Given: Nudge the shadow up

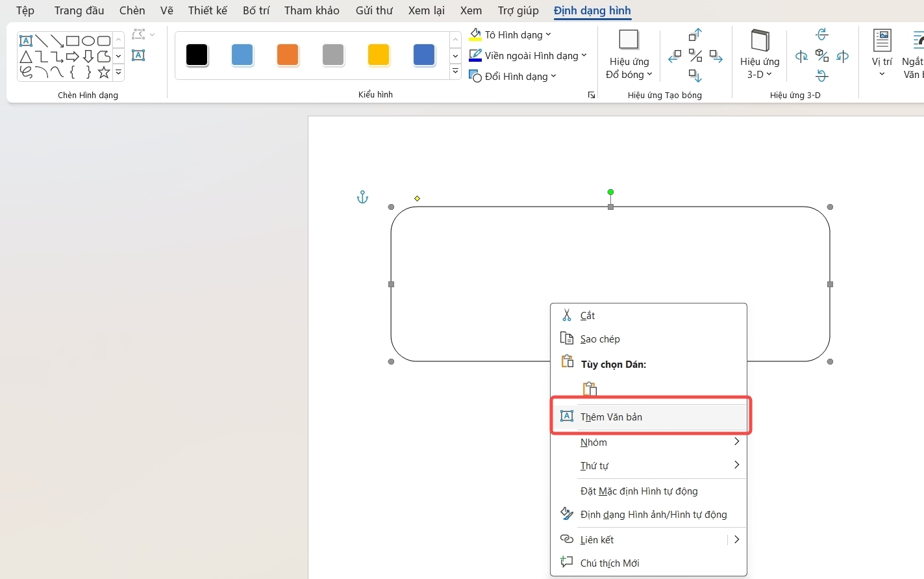Looking at the screenshot, I should coord(695,34).
